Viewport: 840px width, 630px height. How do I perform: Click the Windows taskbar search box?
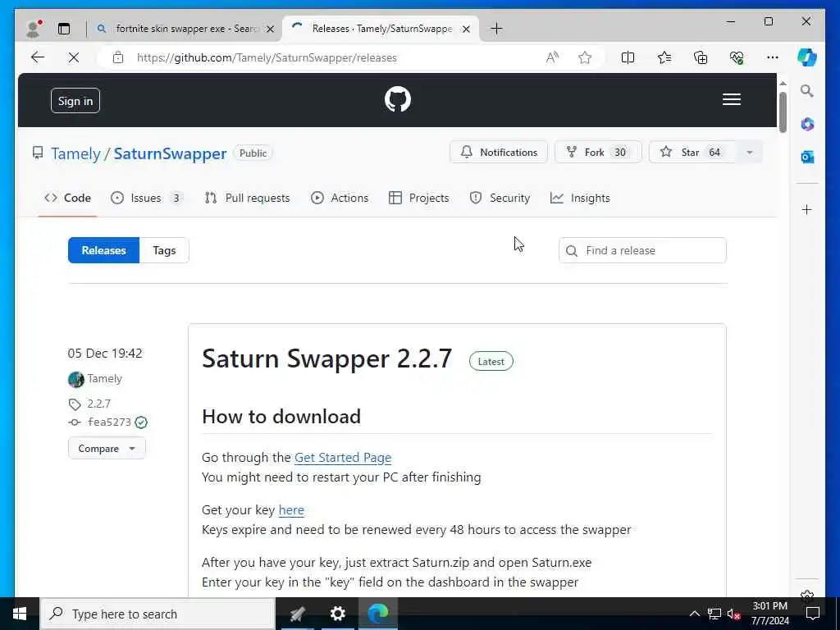coord(157,614)
